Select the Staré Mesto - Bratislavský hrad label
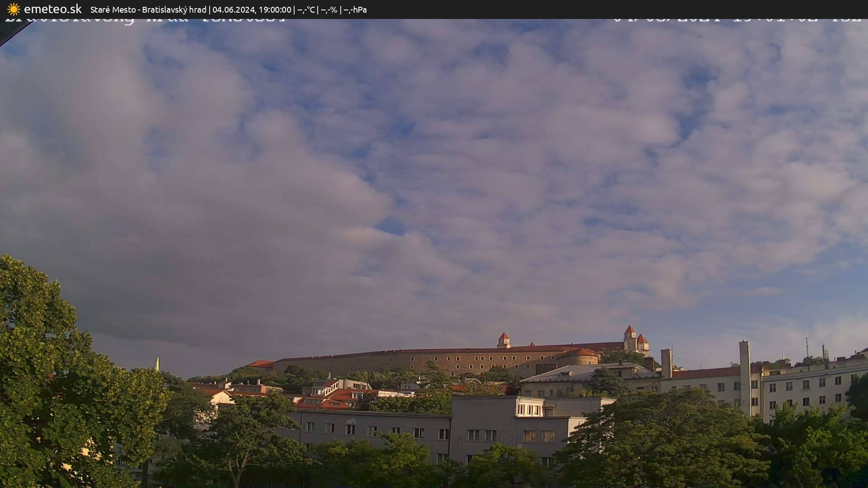The height and width of the screenshot is (488, 868). pos(149,9)
